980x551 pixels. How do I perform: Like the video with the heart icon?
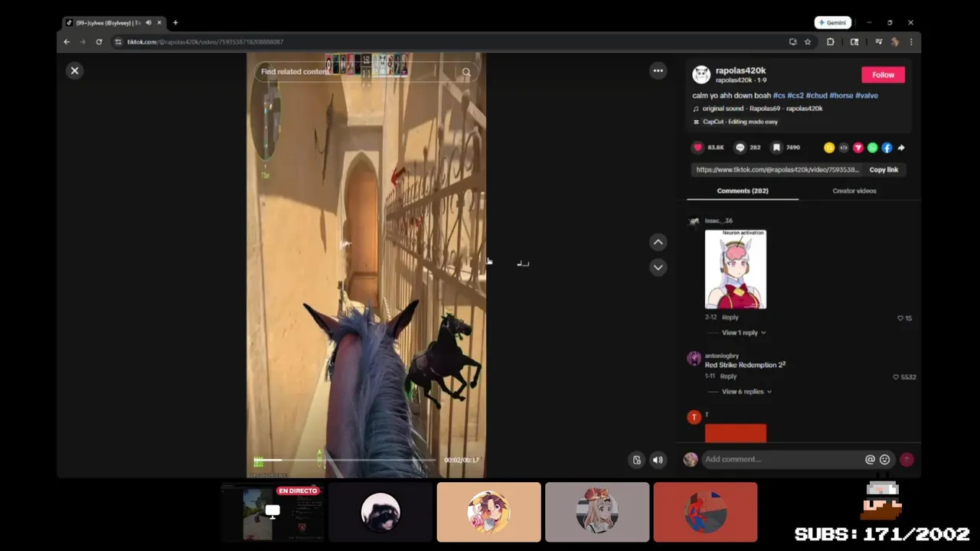697,147
